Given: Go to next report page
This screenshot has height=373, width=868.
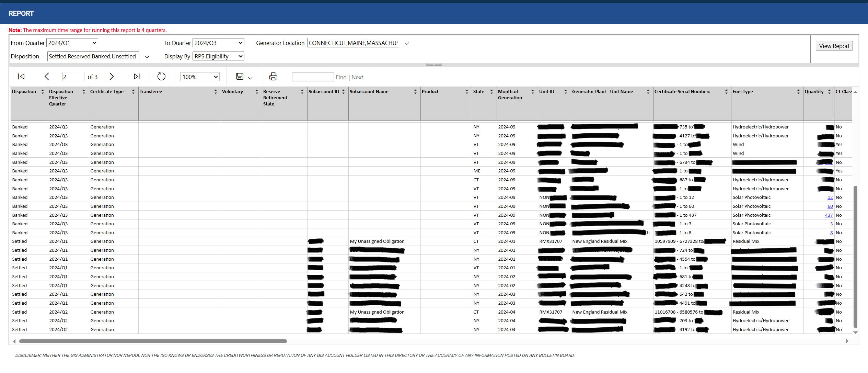Looking at the screenshot, I should coord(111,77).
